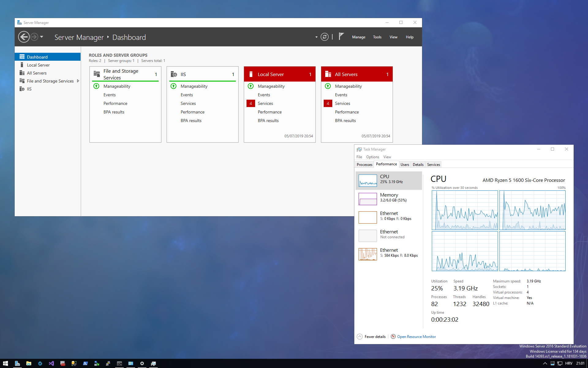Click green Manageability icon in All Servers tile
This screenshot has height=368, width=588.
tap(328, 86)
